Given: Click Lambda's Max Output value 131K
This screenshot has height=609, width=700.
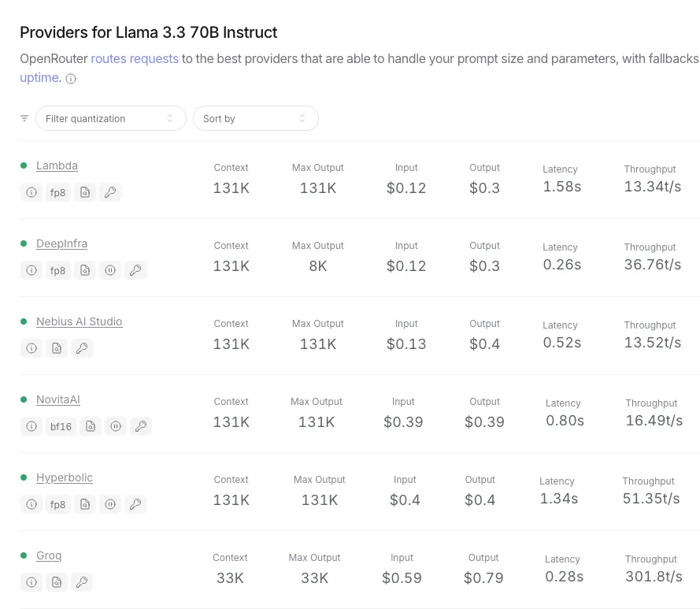Looking at the screenshot, I should tap(318, 188).
